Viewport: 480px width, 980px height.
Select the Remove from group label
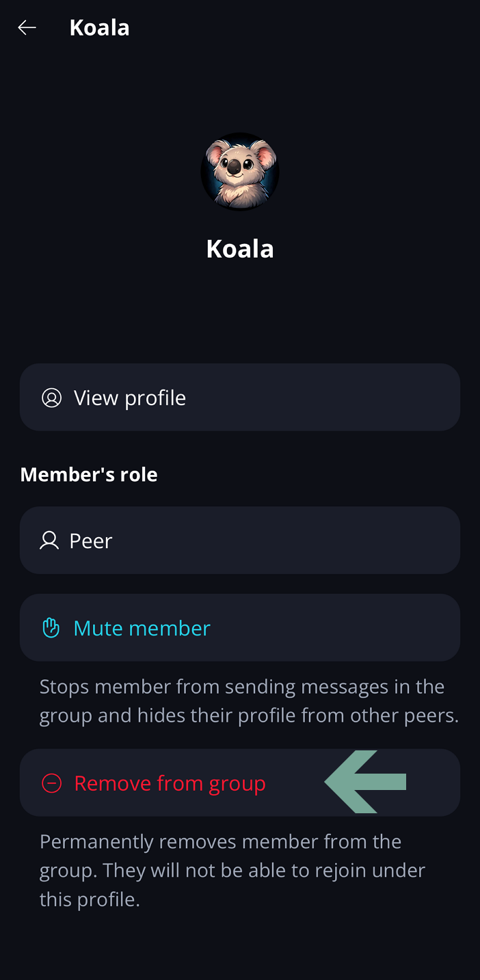[170, 783]
